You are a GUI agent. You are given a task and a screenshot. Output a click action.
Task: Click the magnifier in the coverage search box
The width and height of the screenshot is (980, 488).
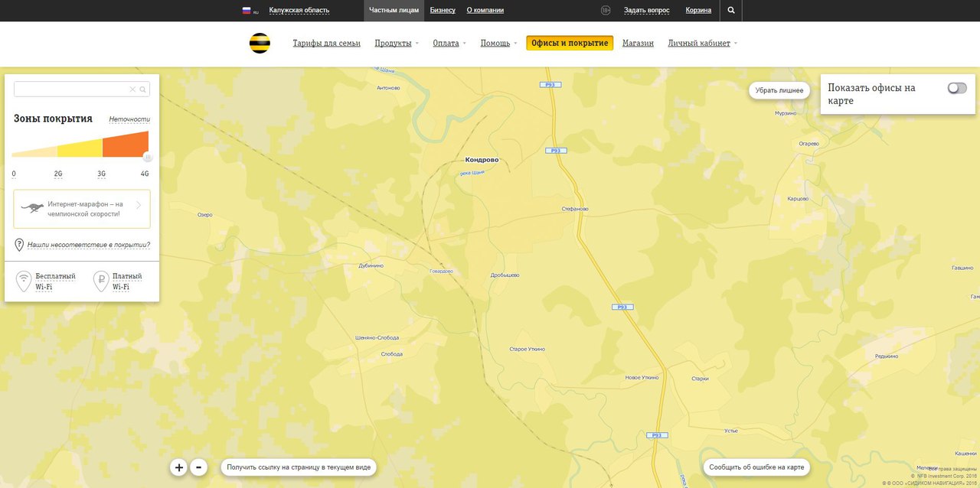(x=142, y=89)
